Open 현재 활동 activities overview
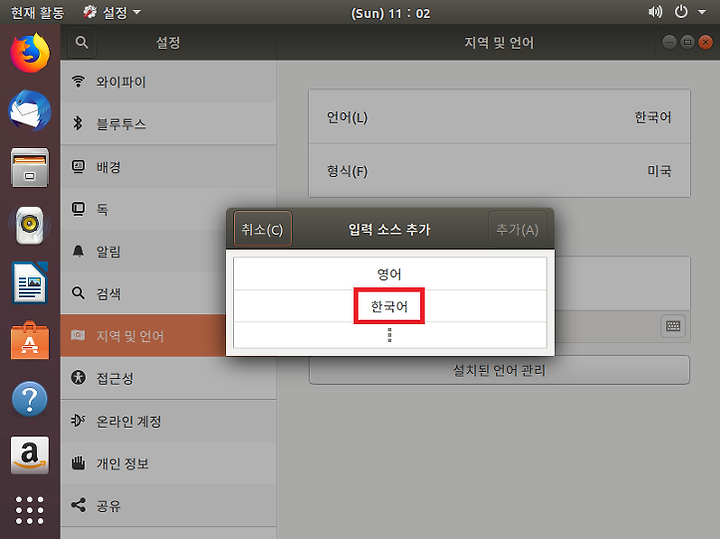 coord(37,12)
